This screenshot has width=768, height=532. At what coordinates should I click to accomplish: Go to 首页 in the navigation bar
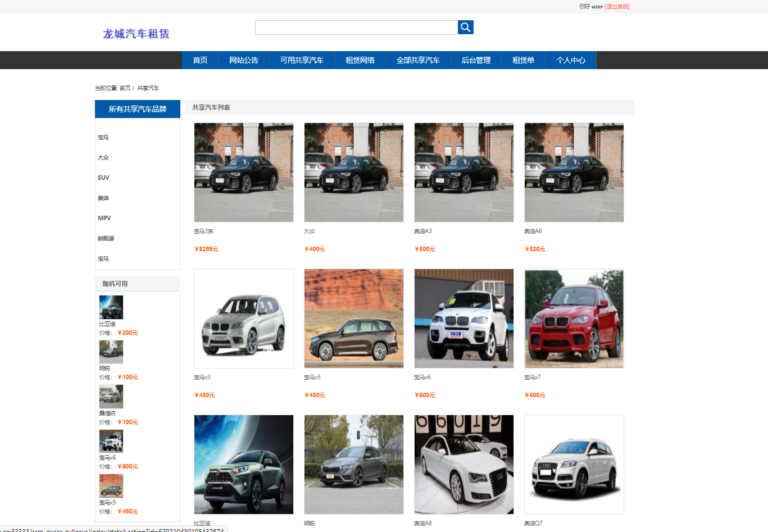pos(200,60)
